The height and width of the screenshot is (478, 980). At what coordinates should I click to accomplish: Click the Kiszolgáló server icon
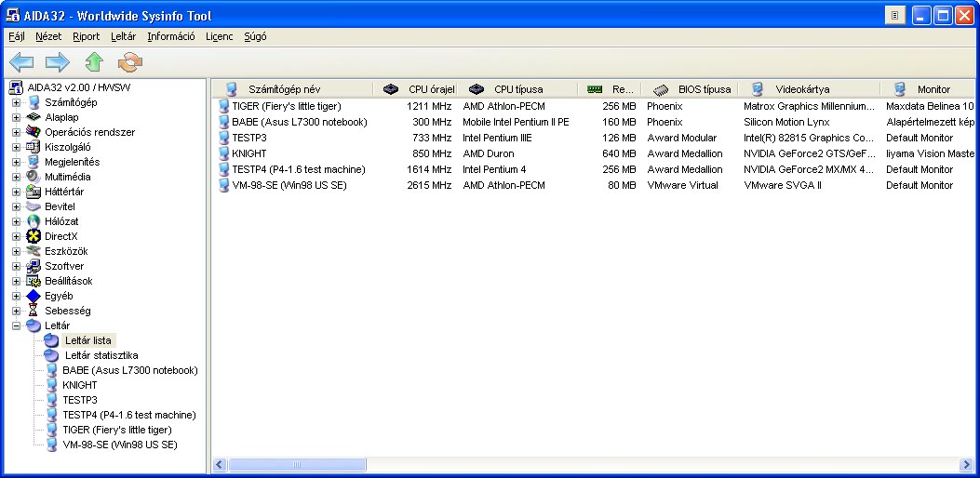click(34, 147)
